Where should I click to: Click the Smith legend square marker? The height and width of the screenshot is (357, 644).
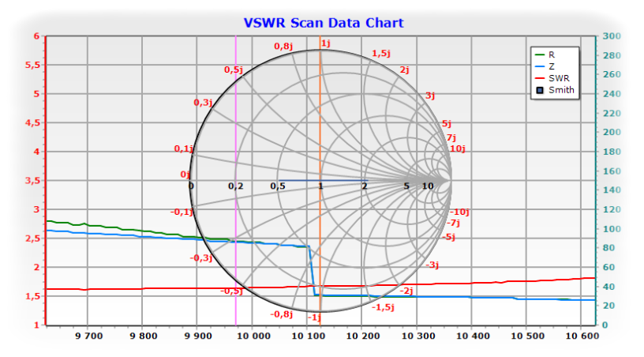click(540, 90)
